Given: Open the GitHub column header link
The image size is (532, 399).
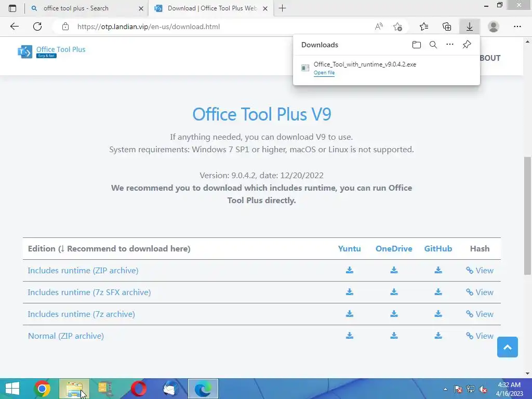Looking at the screenshot, I should [x=438, y=249].
